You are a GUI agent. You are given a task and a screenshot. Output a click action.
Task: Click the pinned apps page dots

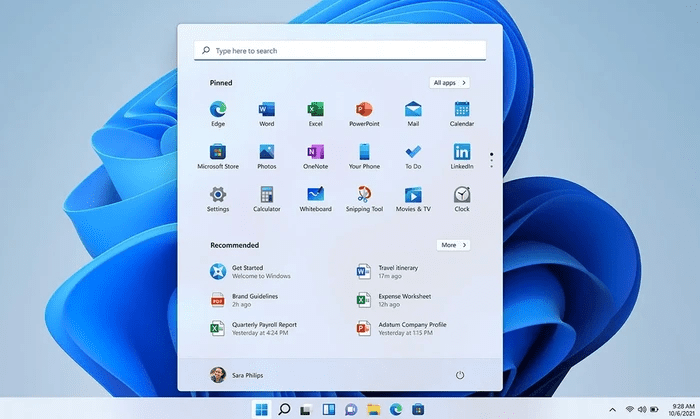click(x=492, y=160)
